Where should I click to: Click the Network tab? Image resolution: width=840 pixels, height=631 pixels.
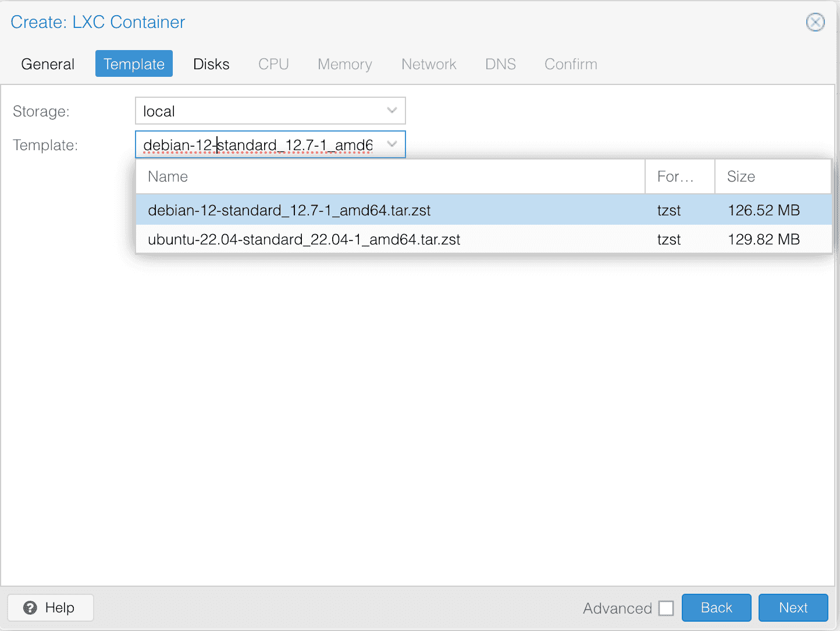click(x=429, y=64)
